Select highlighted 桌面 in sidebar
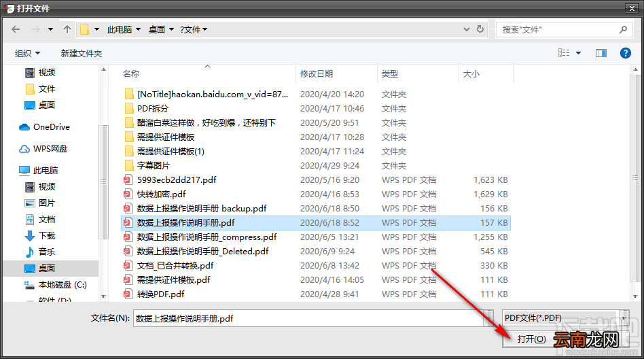Screen dimensions: 644x359 tap(50, 268)
